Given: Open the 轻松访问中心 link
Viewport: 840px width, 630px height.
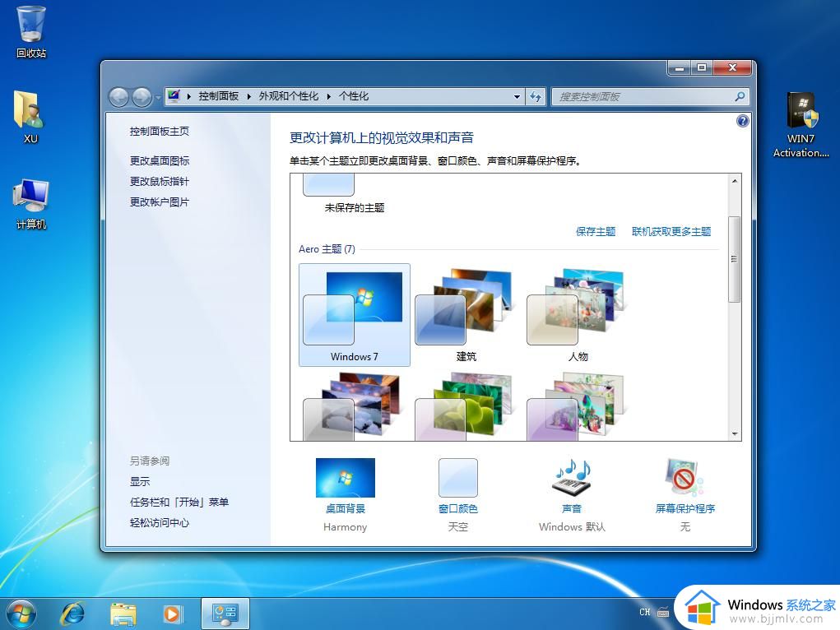Looking at the screenshot, I should [x=159, y=523].
